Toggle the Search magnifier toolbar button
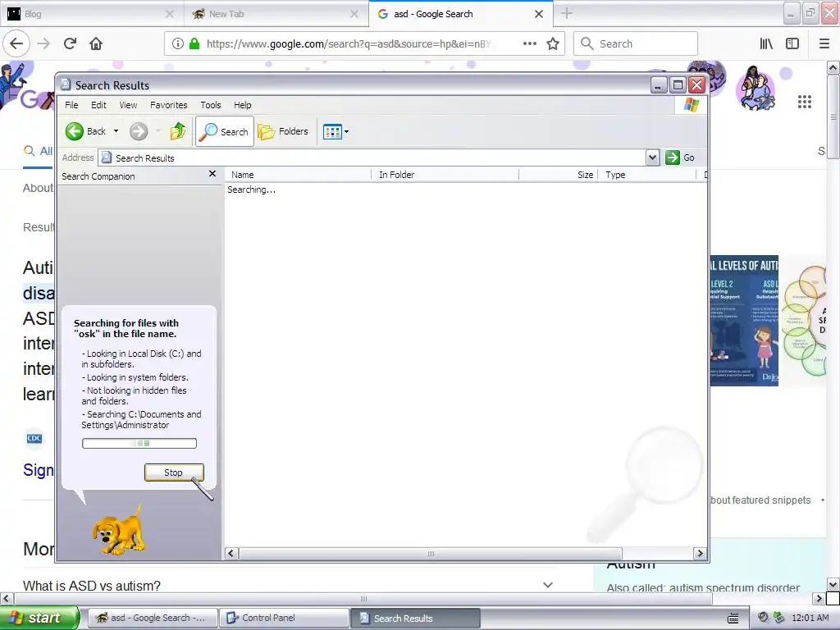 (225, 131)
